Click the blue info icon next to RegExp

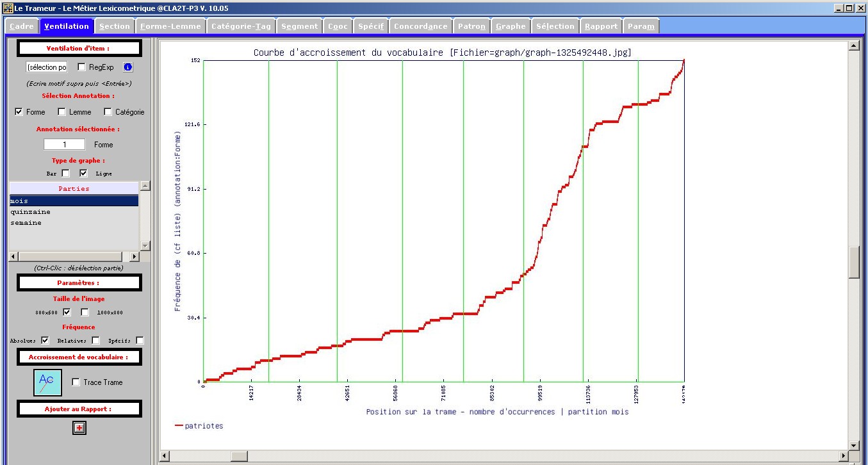tap(127, 67)
